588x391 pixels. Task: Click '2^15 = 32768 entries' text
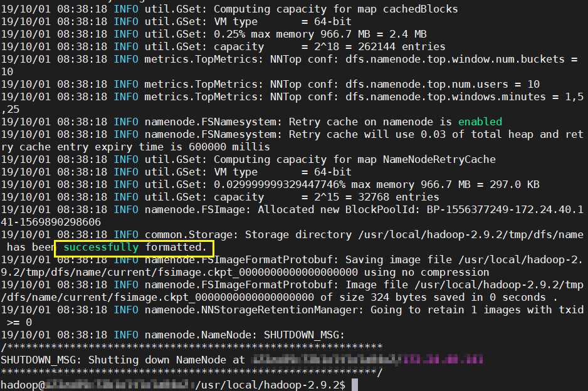pyautogui.click(x=377, y=197)
